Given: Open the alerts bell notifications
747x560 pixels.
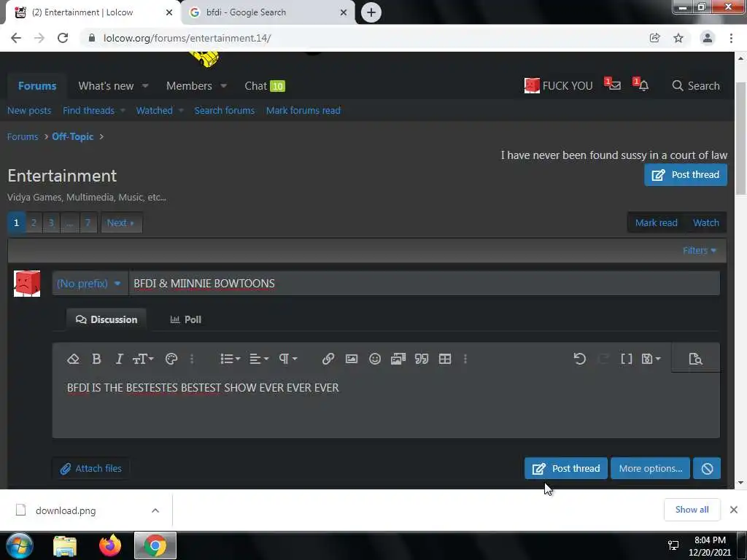Looking at the screenshot, I should (x=641, y=85).
